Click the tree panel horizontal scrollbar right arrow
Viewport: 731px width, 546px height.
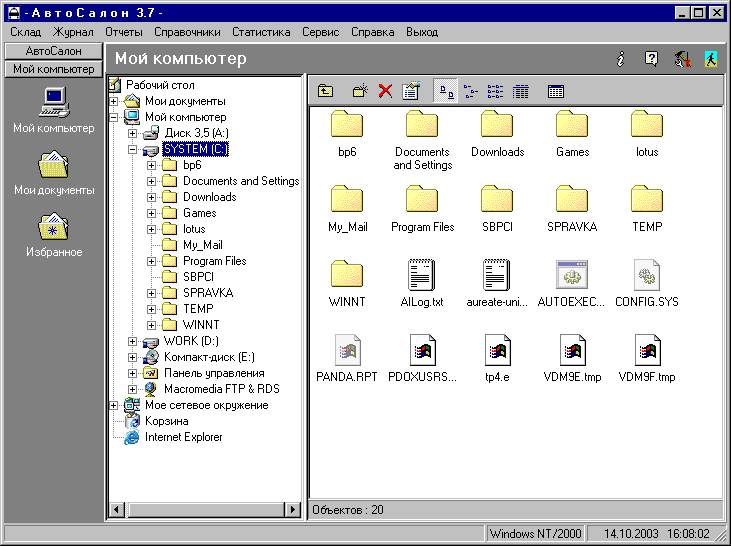(x=293, y=510)
